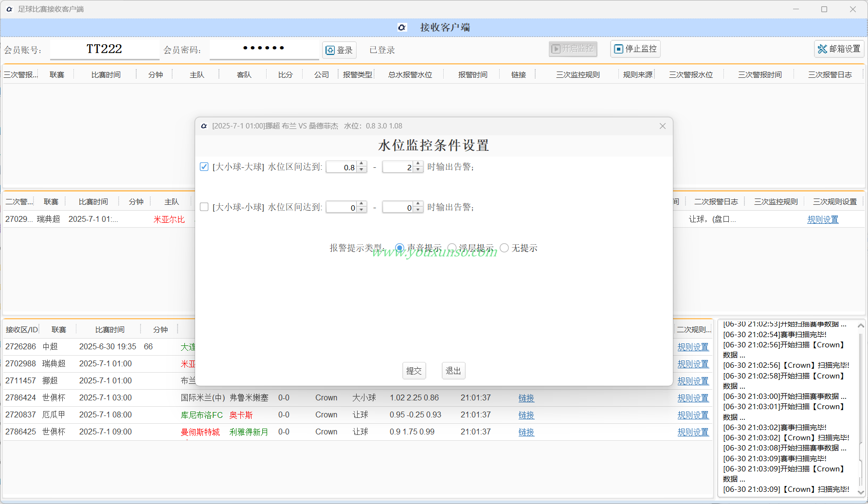Click 三次报警日志 column header

point(830,74)
